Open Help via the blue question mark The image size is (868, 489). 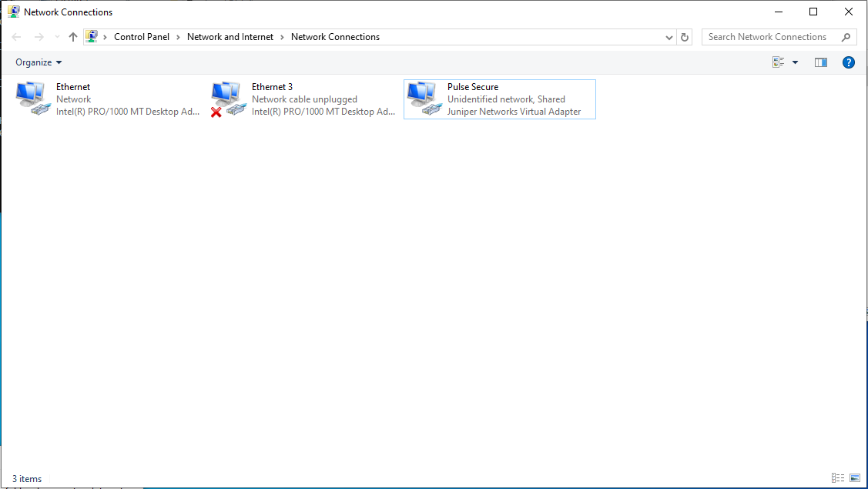coord(848,62)
